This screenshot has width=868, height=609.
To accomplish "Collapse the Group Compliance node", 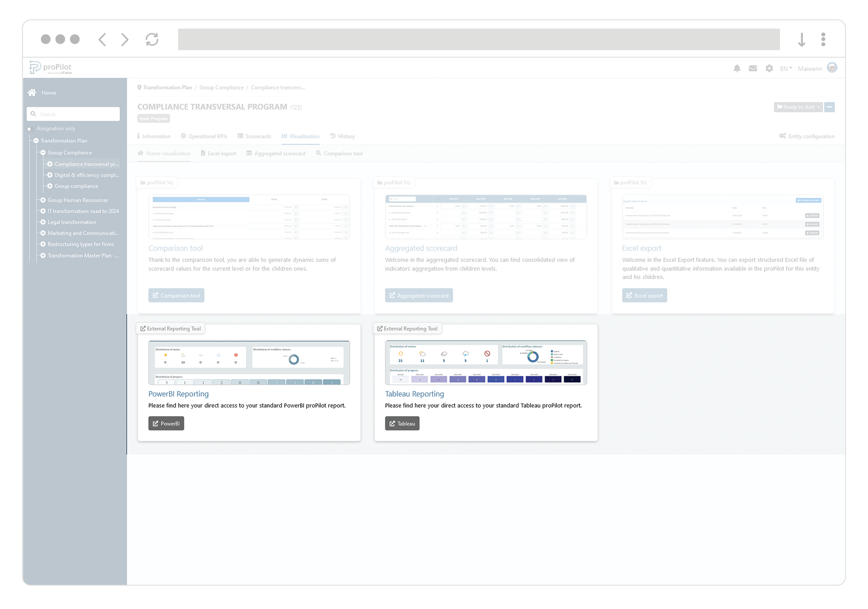I will point(43,152).
